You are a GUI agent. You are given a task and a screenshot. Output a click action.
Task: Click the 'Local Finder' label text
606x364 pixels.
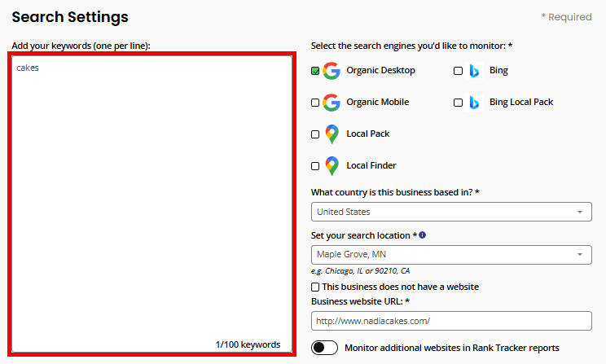[371, 165]
